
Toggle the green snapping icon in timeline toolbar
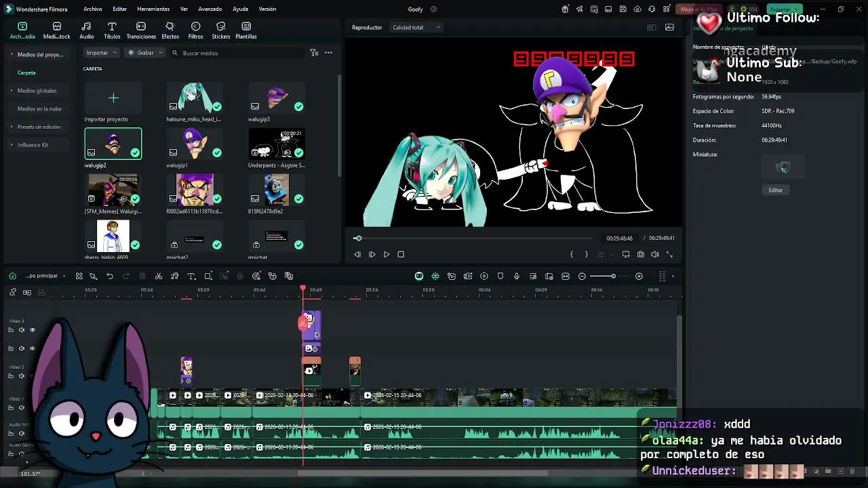click(435, 276)
